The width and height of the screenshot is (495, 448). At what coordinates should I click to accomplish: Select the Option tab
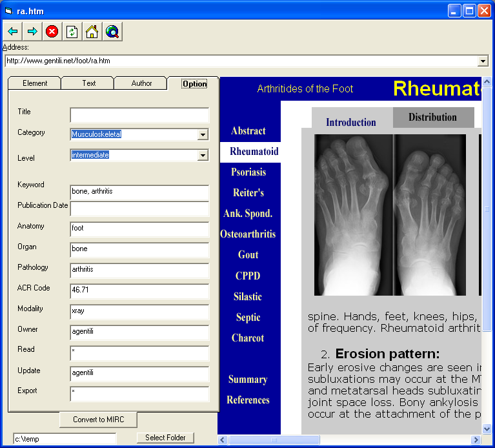point(194,84)
